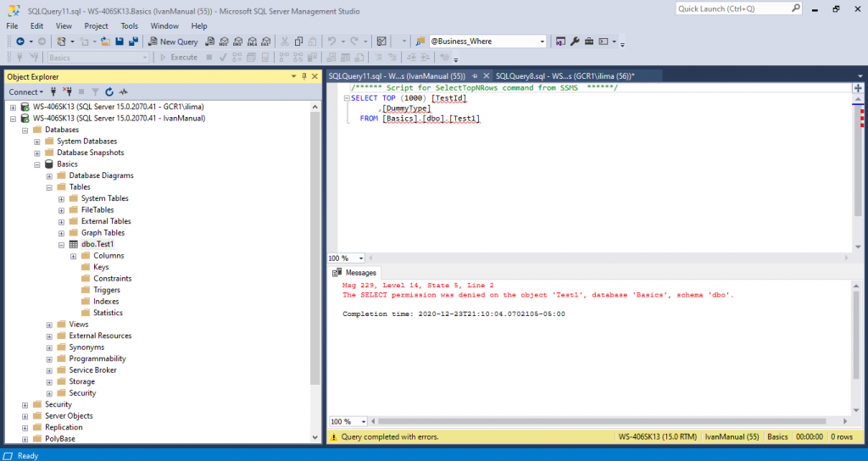
Task: Open the File menu
Action: pyautogui.click(x=12, y=26)
